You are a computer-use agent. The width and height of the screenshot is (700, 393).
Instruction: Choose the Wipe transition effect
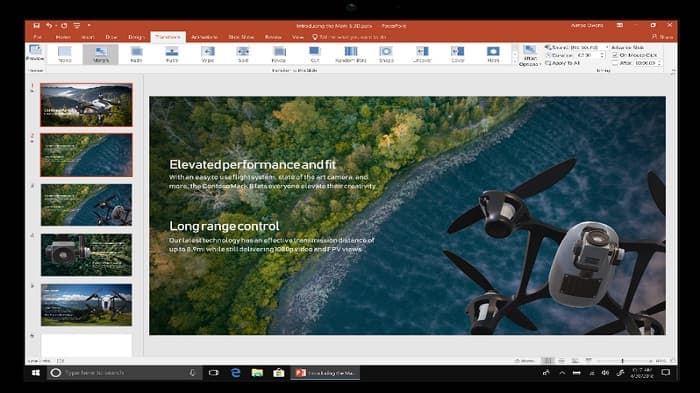(208, 54)
